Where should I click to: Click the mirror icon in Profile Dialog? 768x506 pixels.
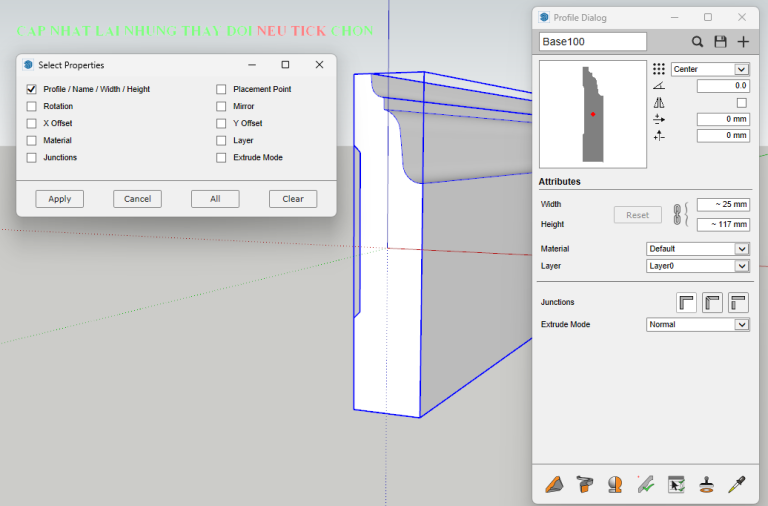click(x=659, y=102)
